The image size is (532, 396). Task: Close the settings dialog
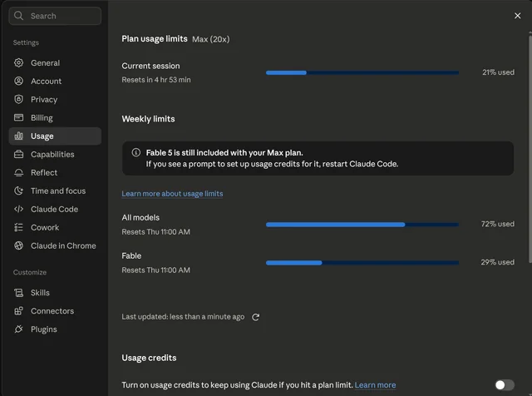[x=517, y=16]
